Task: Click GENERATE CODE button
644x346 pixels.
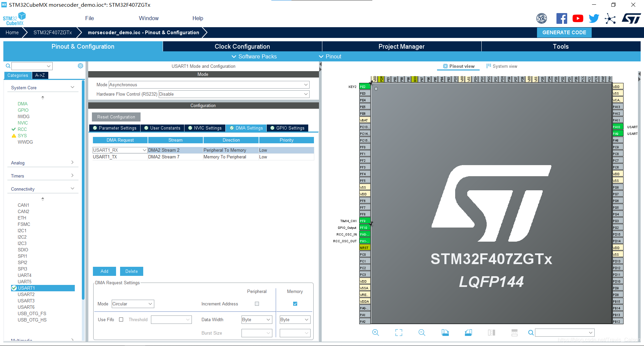Action: click(x=564, y=33)
